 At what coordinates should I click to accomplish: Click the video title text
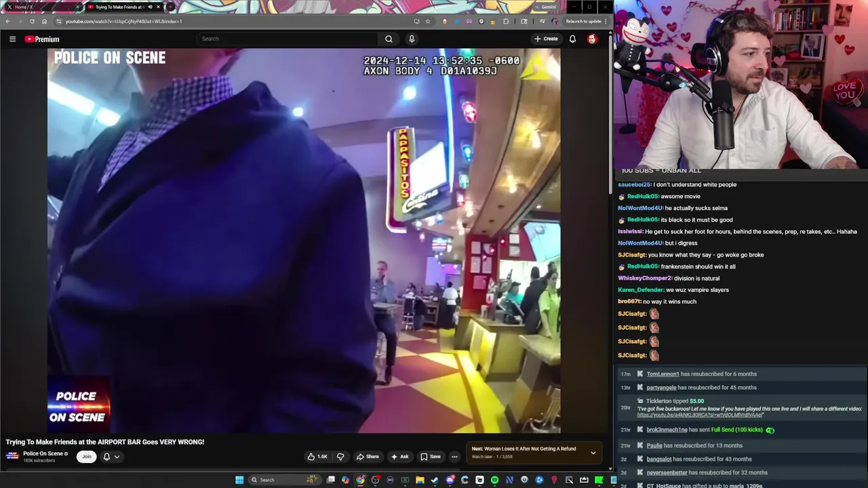coord(105,442)
